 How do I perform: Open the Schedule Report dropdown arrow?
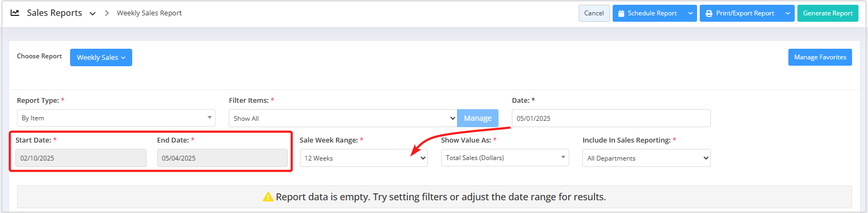click(x=690, y=13)
